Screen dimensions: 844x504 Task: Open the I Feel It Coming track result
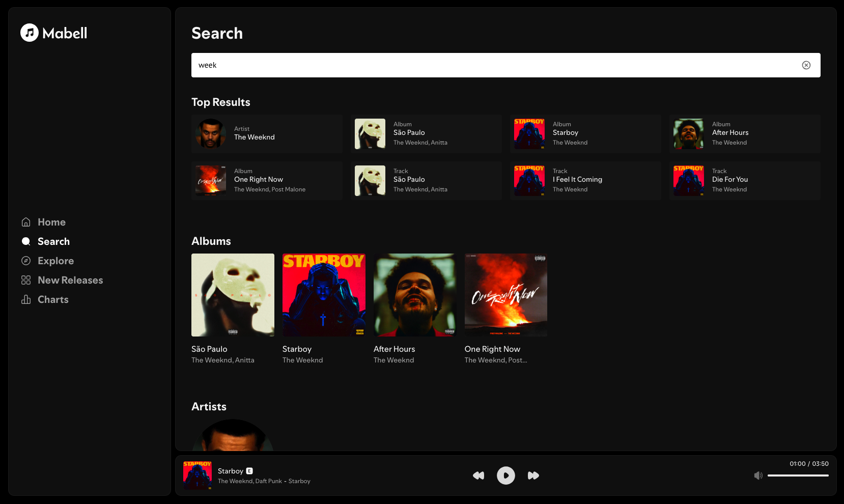(585, 180)
